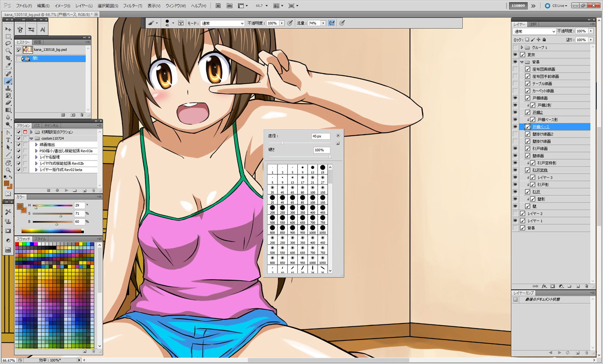Select the Eyedropper tool
Image resolution: width=603 pixels, height=364 pixels.
click(8, 65)
